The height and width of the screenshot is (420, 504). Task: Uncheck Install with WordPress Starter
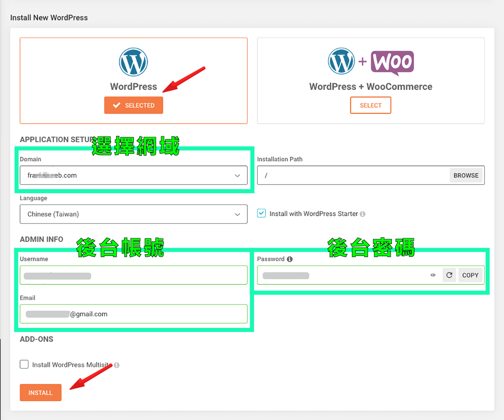point(261,213)
